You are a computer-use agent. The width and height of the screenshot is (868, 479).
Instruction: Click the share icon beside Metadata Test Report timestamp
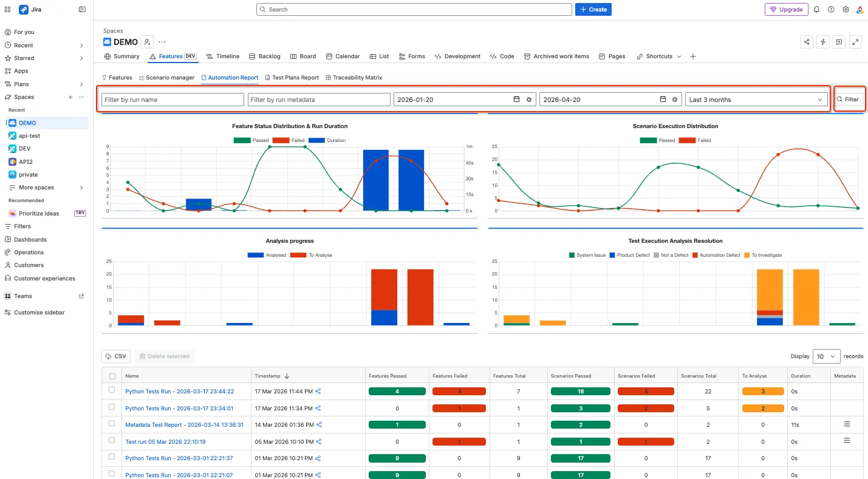pyautogui.click(x=319, y=425)
